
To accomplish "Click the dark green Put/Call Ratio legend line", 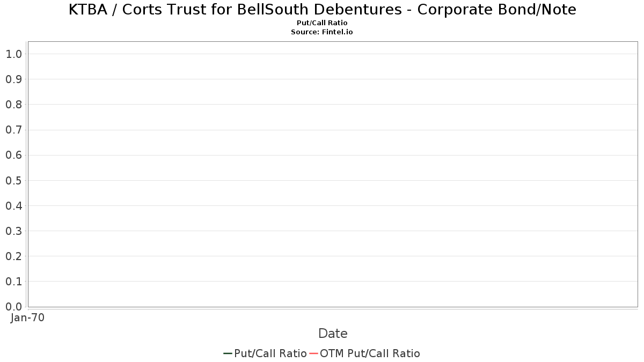I will coord(228,353).
